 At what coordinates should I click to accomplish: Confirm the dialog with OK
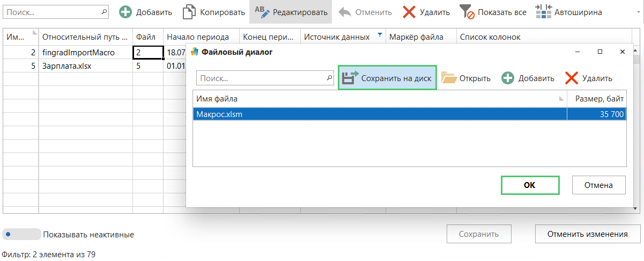coord(530,185)
